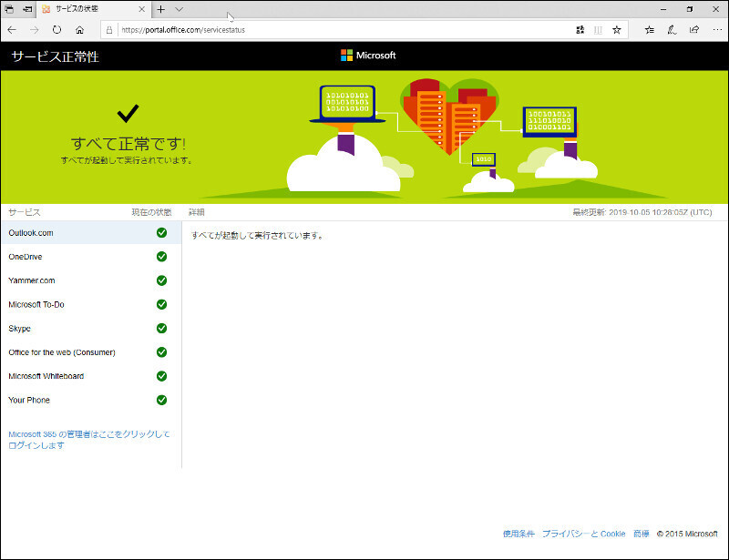Viewport: 729px width, 560px height.
Task: Click the browser forward arrow
Action: click(35, 30)
